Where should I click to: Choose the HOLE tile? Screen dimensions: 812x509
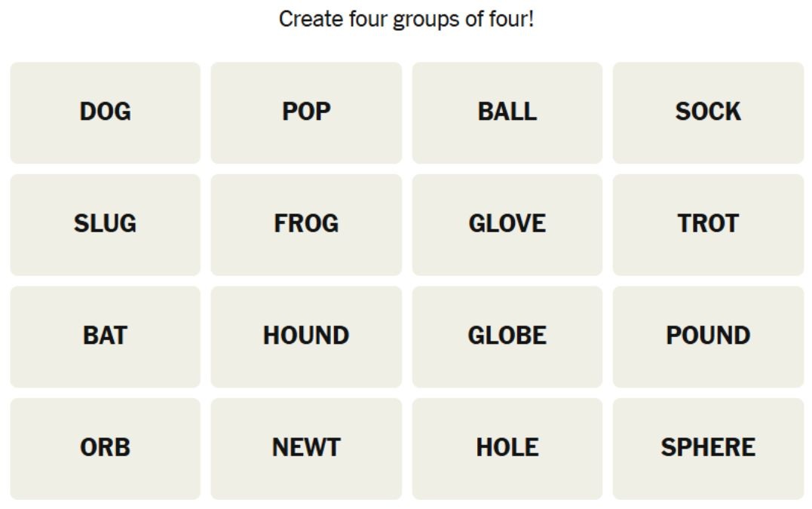tap(507, 448)
